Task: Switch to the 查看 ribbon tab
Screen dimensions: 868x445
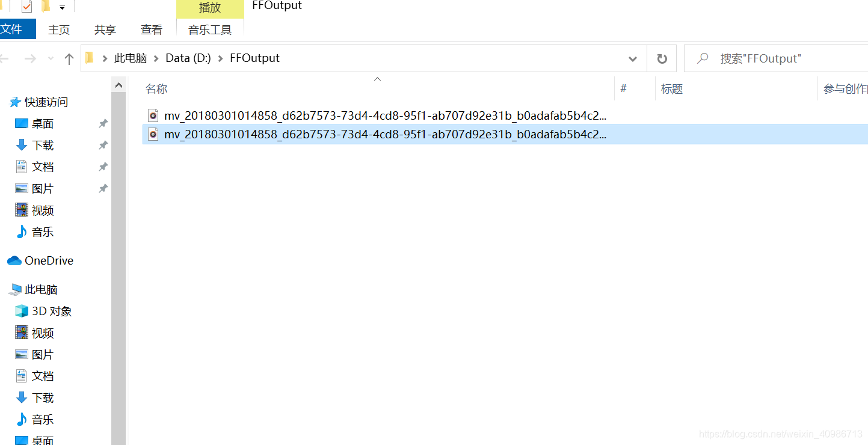Action: [x=152, y=29]
